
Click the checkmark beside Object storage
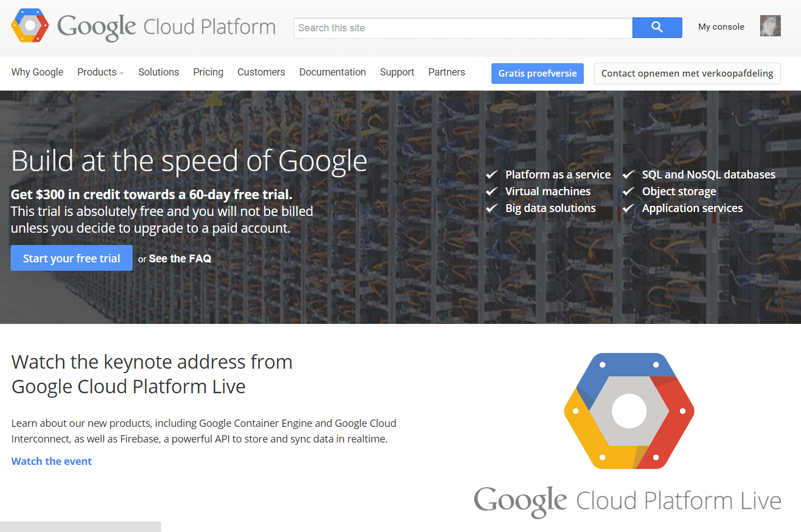pos(629,191)
